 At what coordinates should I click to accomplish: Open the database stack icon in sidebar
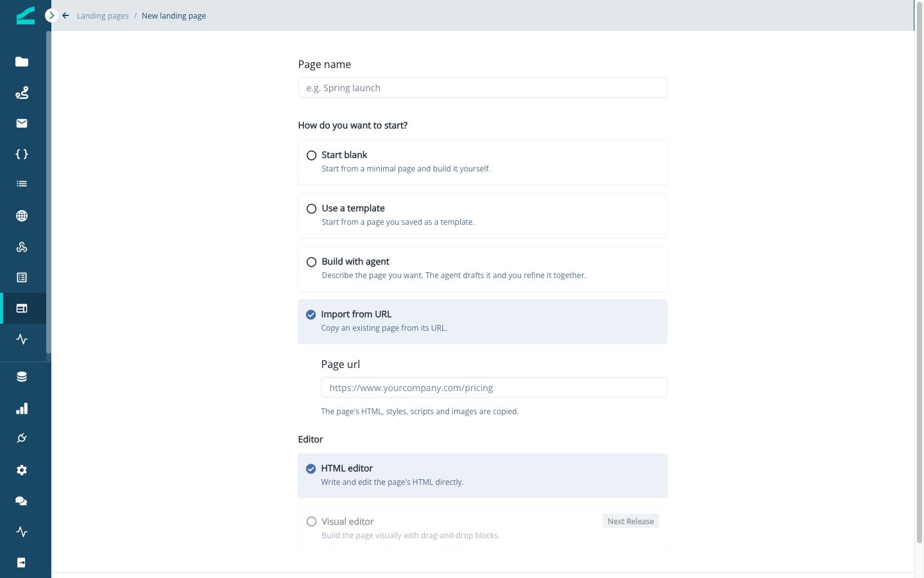pos(22,377)
